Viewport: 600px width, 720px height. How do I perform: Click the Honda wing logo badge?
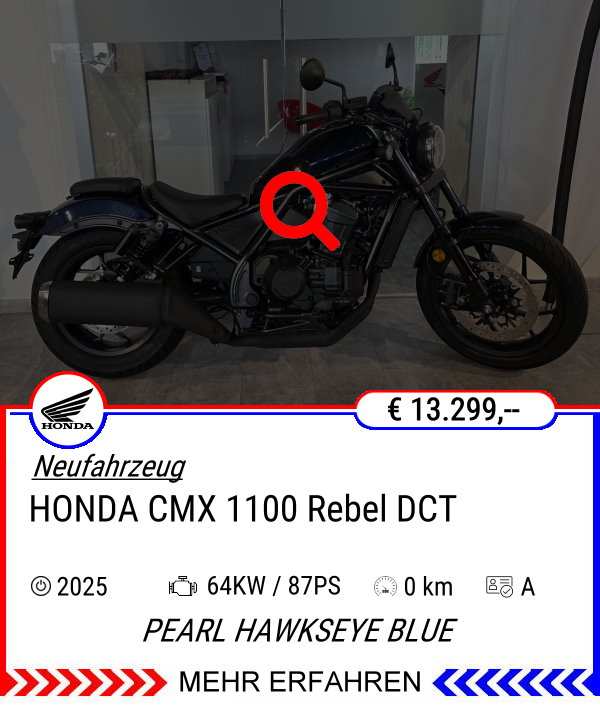click(x=68, y=410)
